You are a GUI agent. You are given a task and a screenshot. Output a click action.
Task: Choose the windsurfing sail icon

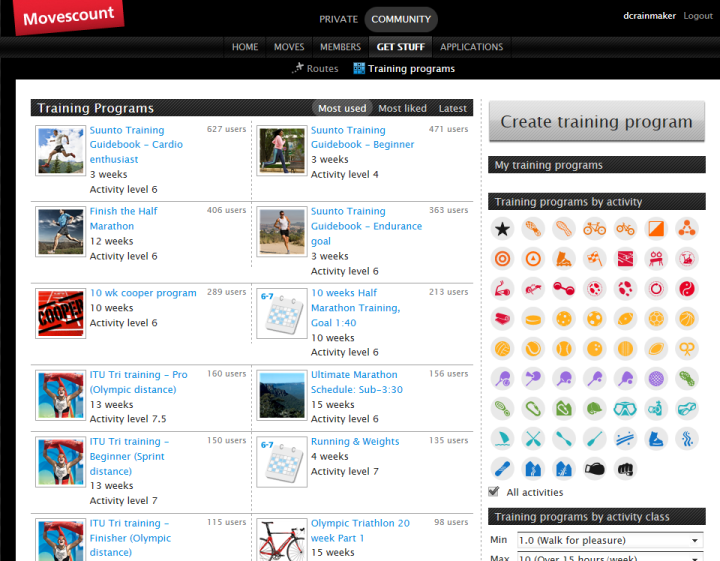coord(502,439)
